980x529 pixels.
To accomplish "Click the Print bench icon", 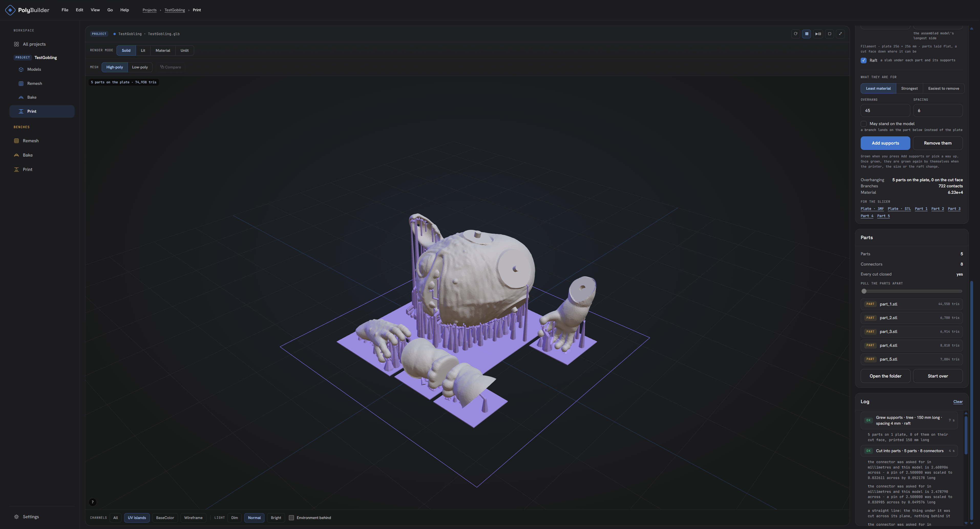I will [16, 169].
